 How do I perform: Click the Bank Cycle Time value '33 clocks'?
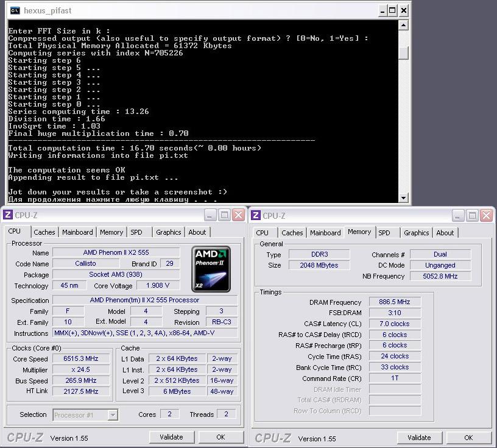[x=395, y=367]
